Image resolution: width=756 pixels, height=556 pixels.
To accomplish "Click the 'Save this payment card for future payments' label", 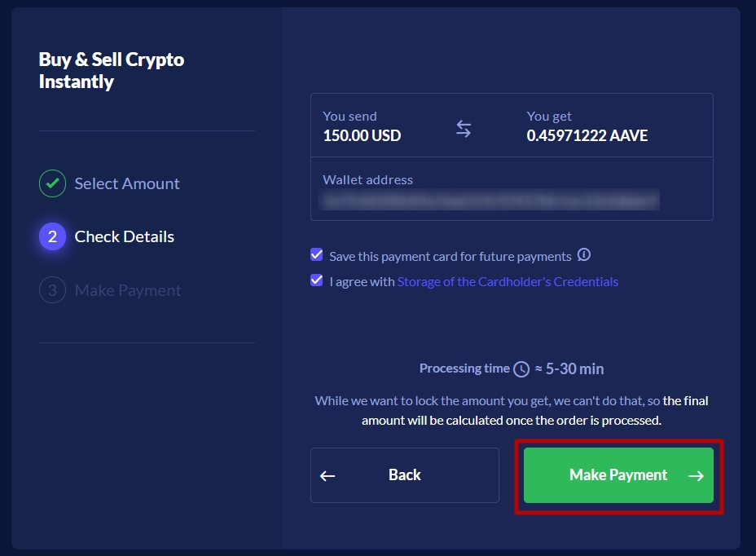I will (451, 256).
